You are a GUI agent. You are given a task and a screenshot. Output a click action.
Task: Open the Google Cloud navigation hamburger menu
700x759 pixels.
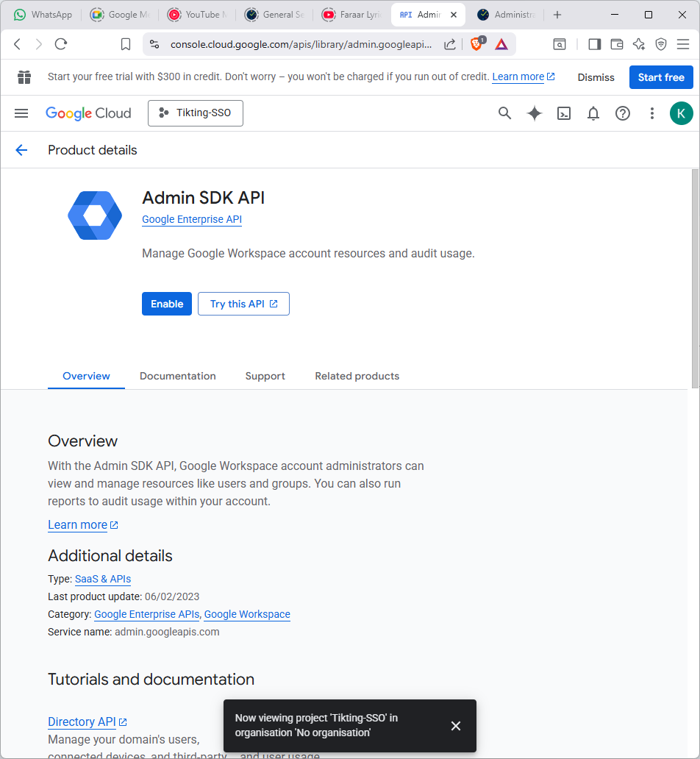[21, 113]
